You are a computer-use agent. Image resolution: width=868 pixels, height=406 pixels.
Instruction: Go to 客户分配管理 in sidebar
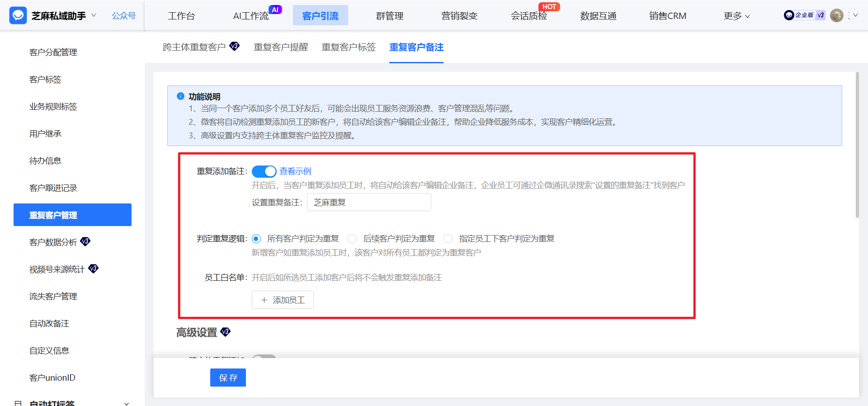click(53, 52)
